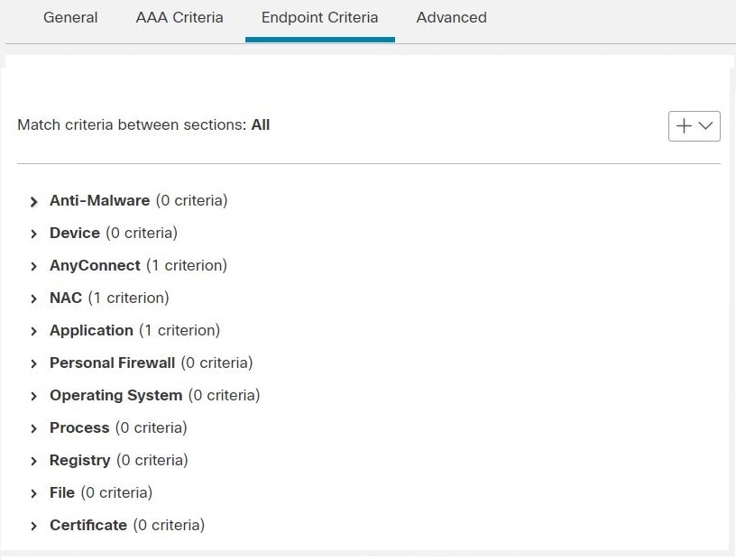Viewport: 736px width, 560px height.
Task: Open the Advanced tab
Action: (452, 18)
